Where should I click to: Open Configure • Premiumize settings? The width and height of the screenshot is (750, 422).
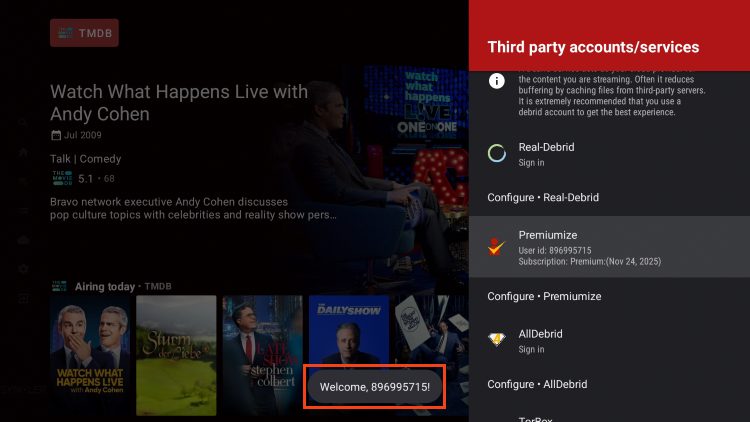click(x=543, y=297)
